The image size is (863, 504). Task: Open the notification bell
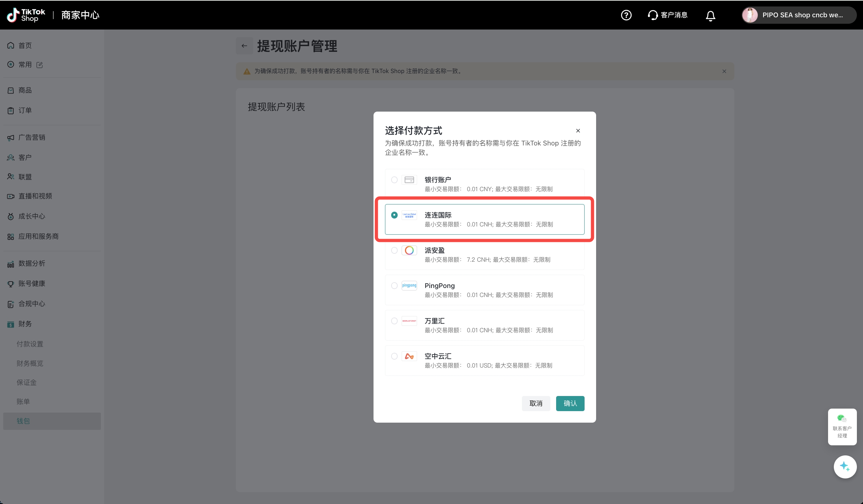point(710,15)
